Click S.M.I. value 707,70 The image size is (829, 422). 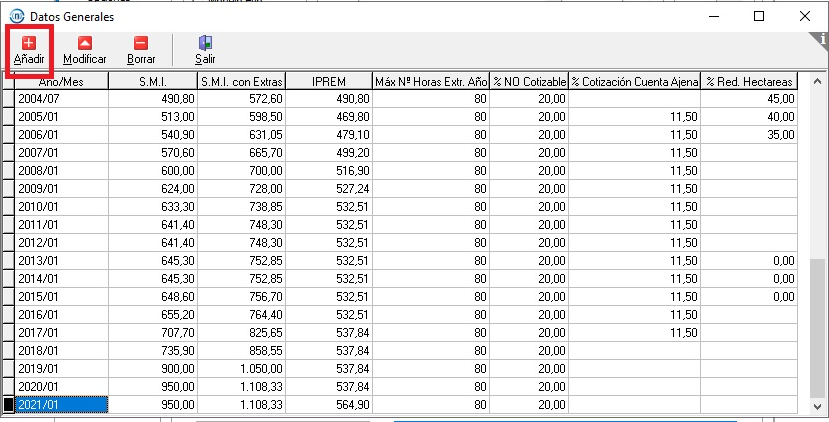click(x=178, y=333)
